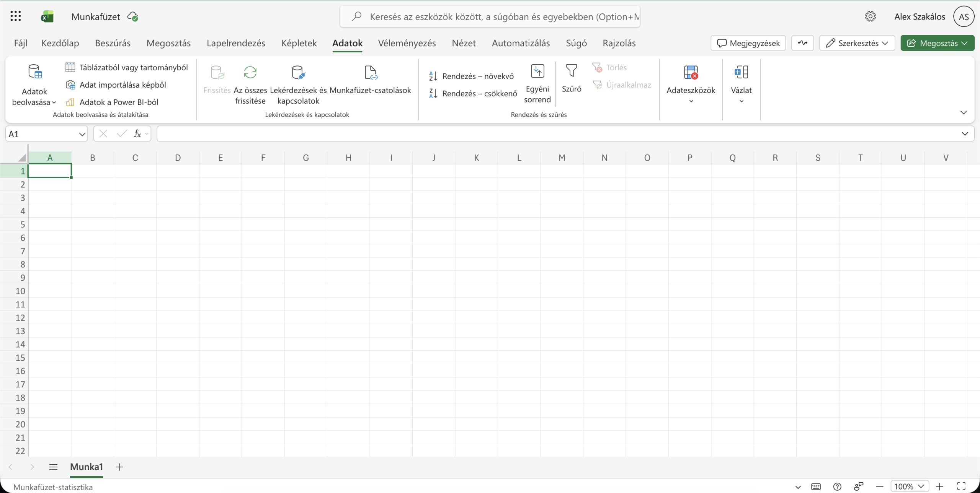Open the app launcher grid icon
This screenshot has width=980, height=493.
pos(16,16)
